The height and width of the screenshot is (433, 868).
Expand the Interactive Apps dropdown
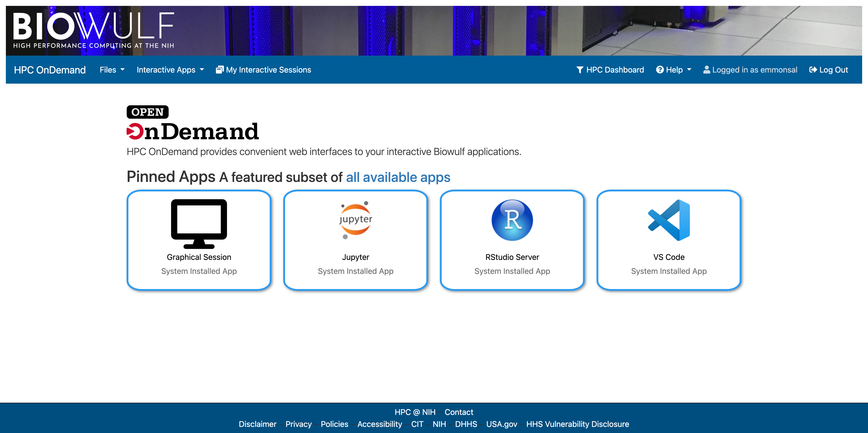tap(170, 70)
